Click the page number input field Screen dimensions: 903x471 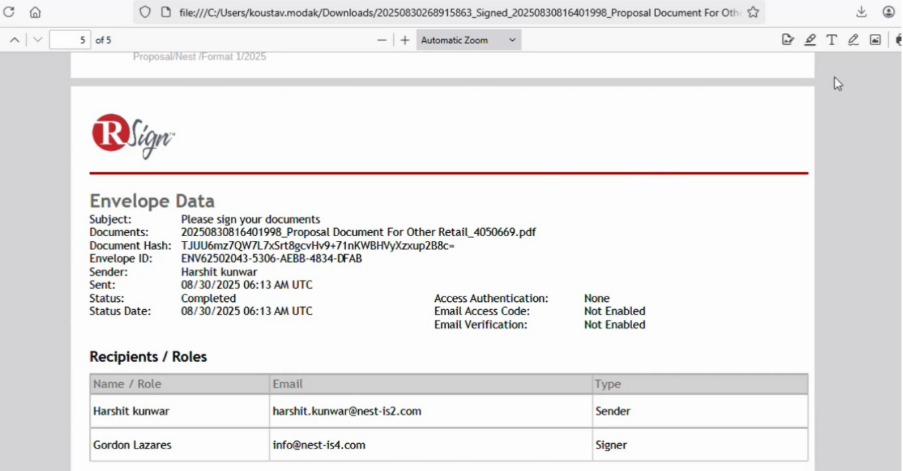click(x=69, y=40)
